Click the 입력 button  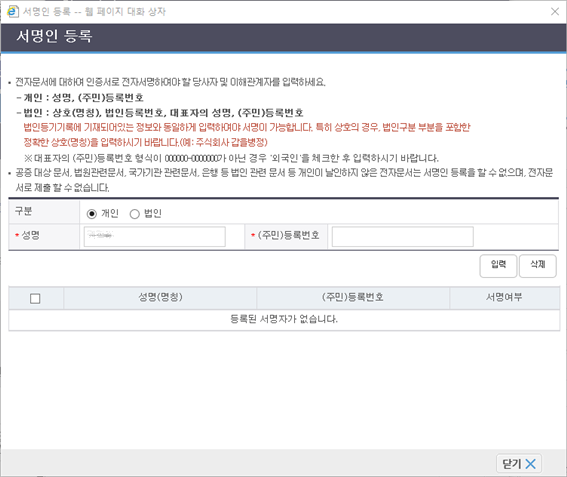tap(498, 266)
